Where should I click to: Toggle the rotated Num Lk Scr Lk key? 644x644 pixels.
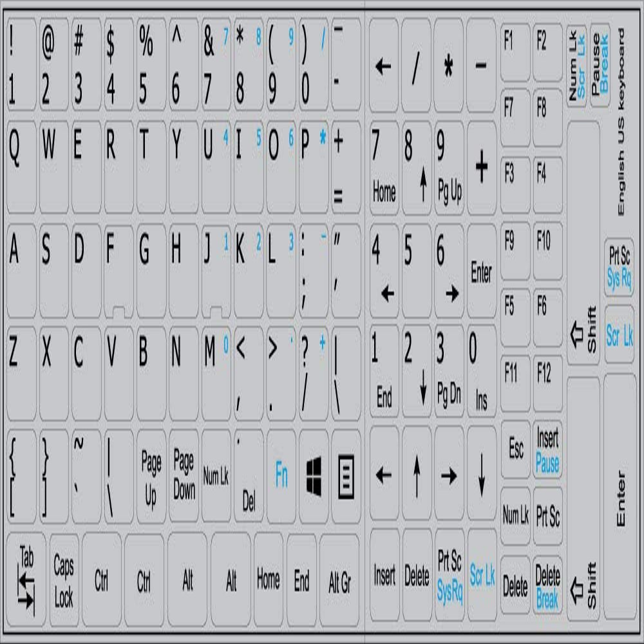[x=576, y=65]
